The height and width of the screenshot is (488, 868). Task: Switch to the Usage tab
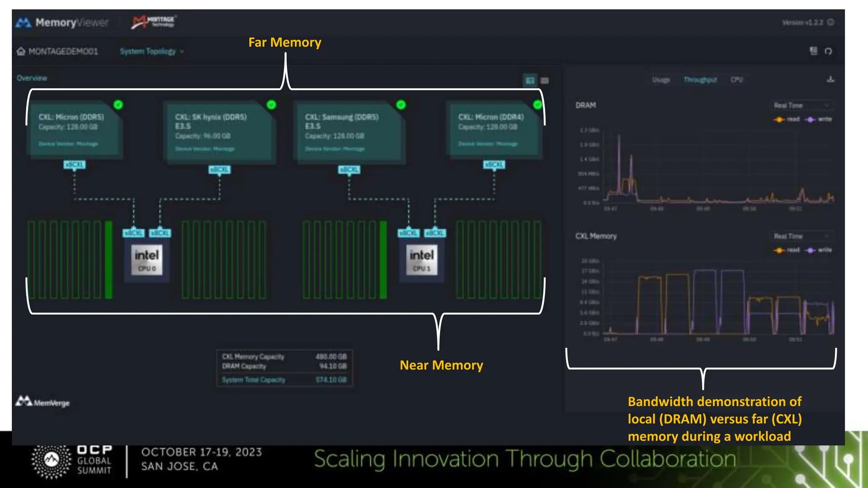coord(661,80)
